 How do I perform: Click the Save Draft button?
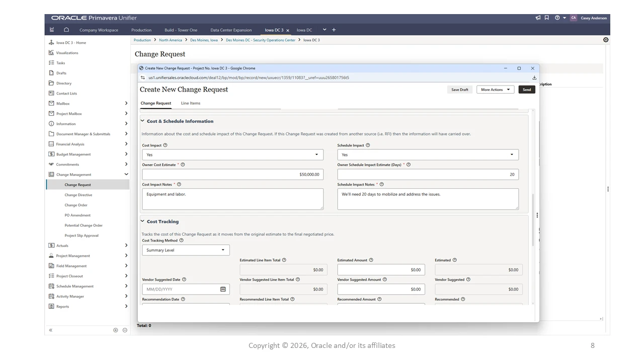click(460, 89)
